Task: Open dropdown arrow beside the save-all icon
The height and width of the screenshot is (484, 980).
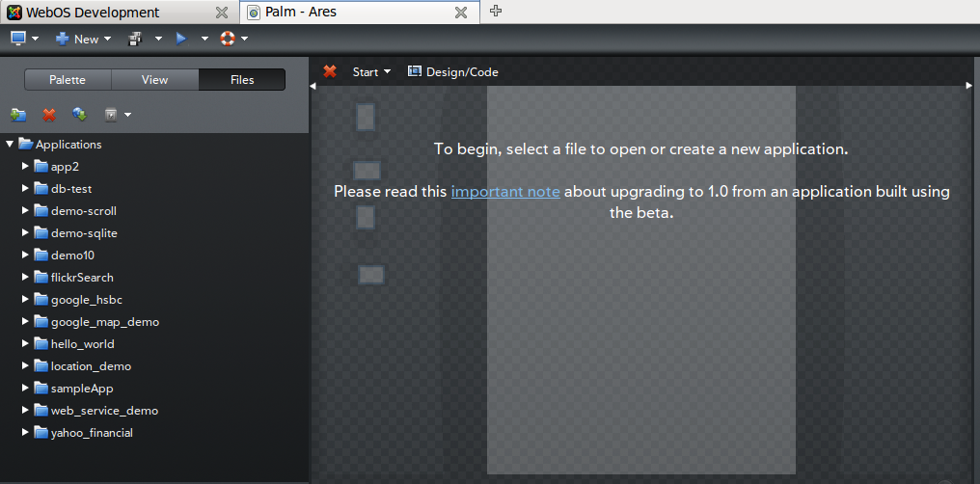Action: tap(158, 39)
